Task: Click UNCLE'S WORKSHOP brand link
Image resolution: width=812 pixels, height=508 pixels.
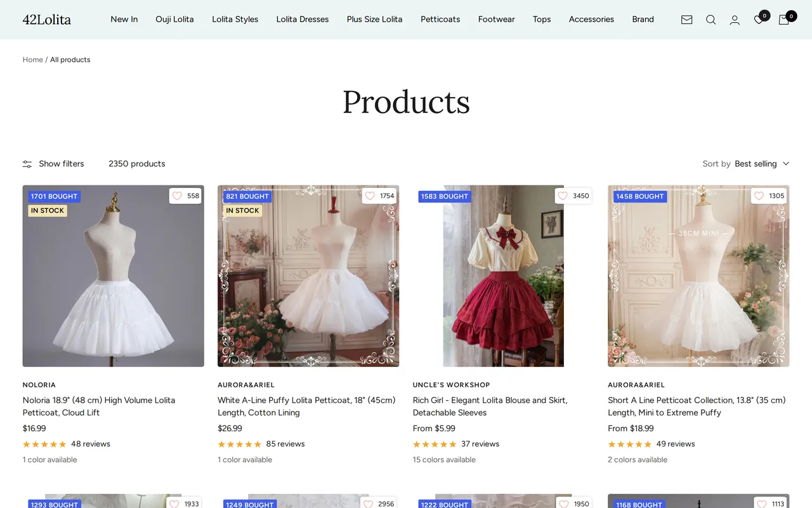Action: coord(451,385)
